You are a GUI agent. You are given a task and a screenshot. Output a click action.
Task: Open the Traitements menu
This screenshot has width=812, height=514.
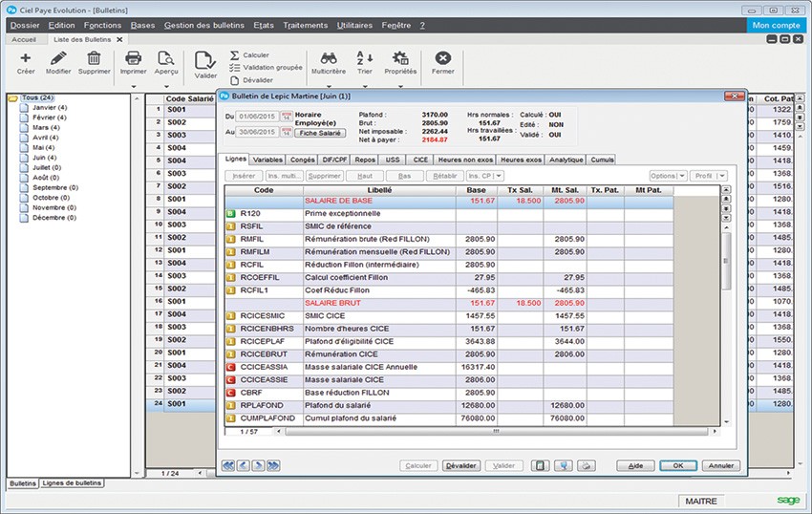coord(306,25)
